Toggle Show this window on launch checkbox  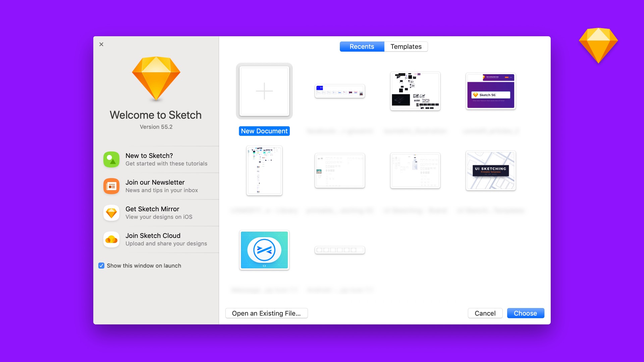tap(101, 266)
